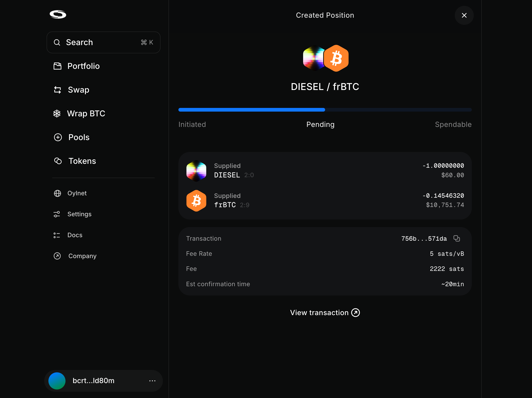Screen dimensions: 532x398
Task: Click the Docs list icon
Action: pyautogui.click(x=57, y=235)
